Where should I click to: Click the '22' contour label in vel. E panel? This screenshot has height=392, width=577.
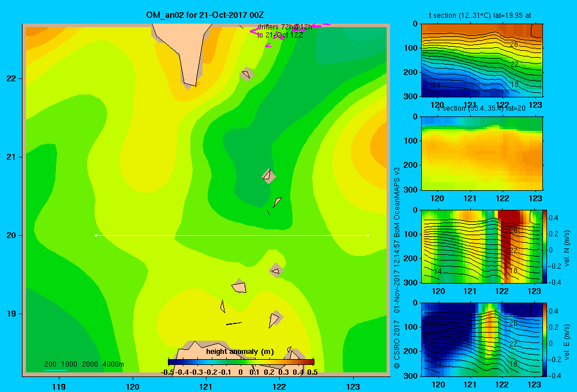coord(514,344)
